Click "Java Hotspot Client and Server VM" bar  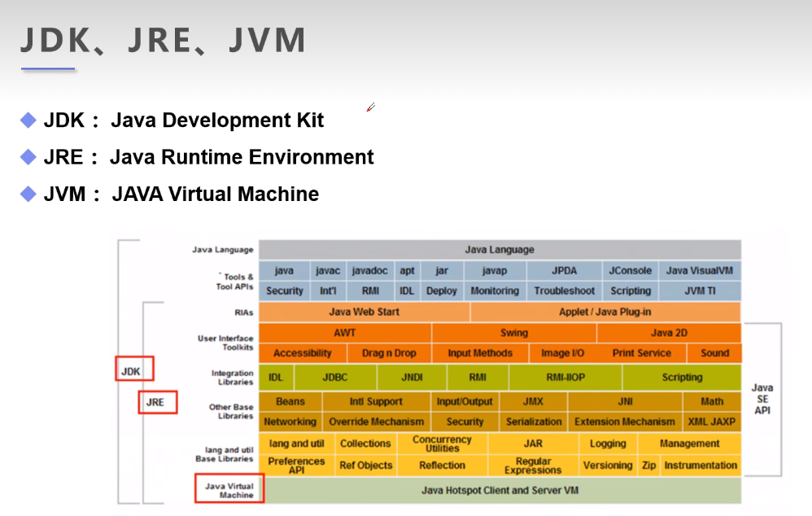tap(500, 490)
